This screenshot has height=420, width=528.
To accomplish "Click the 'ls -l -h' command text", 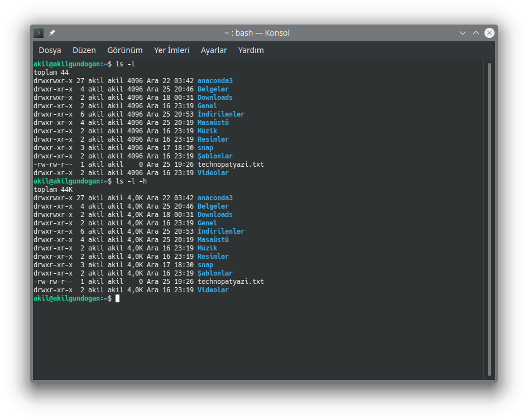I will [x=131, y=181].
